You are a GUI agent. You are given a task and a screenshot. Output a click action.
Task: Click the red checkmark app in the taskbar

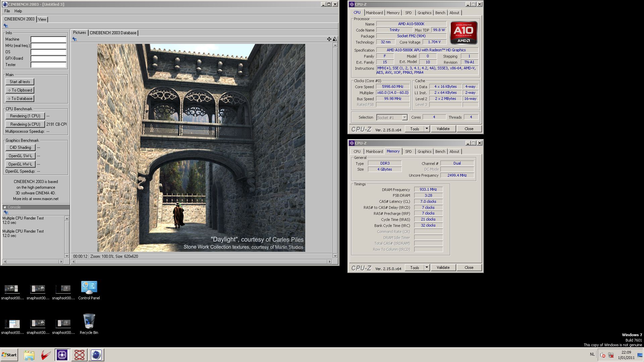pos(46,355)
